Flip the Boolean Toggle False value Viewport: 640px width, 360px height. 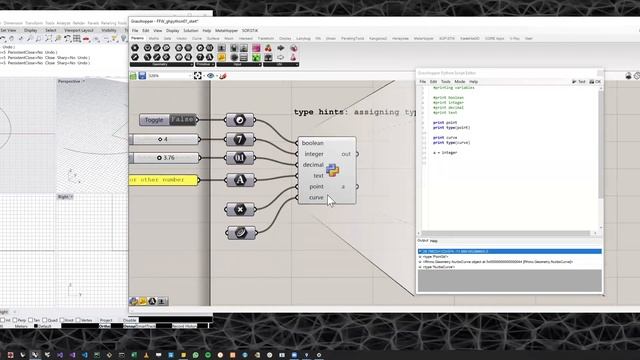click(x=182, y=120)
